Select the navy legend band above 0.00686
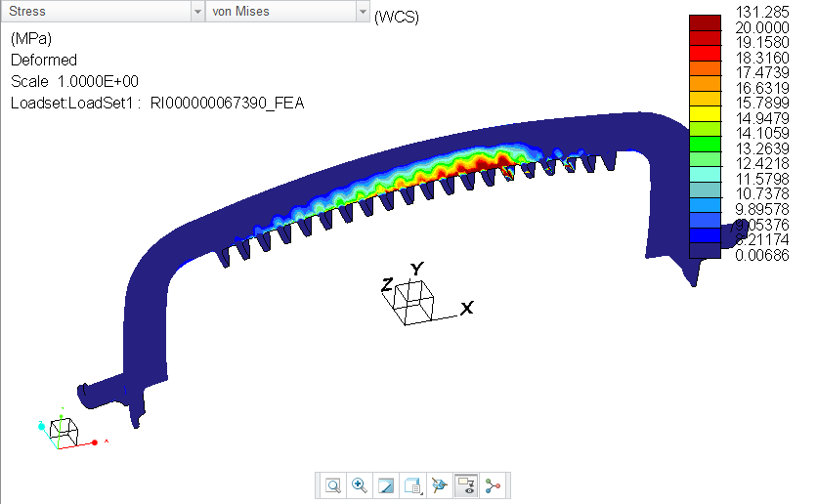Image resolution: width=817 pixels, height=504 pixels. point(705,251)
